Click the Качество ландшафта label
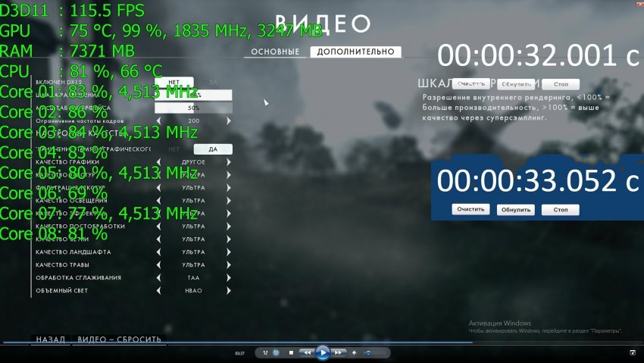Image resolution: width=644 pixels, height=363 pixels. (73, 252)
